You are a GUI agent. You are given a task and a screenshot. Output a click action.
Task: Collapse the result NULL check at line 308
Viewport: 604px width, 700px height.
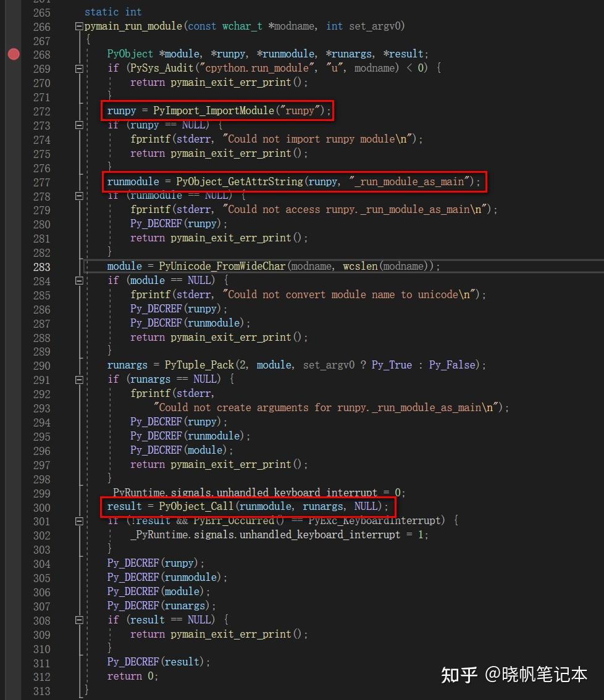[78, 619]
